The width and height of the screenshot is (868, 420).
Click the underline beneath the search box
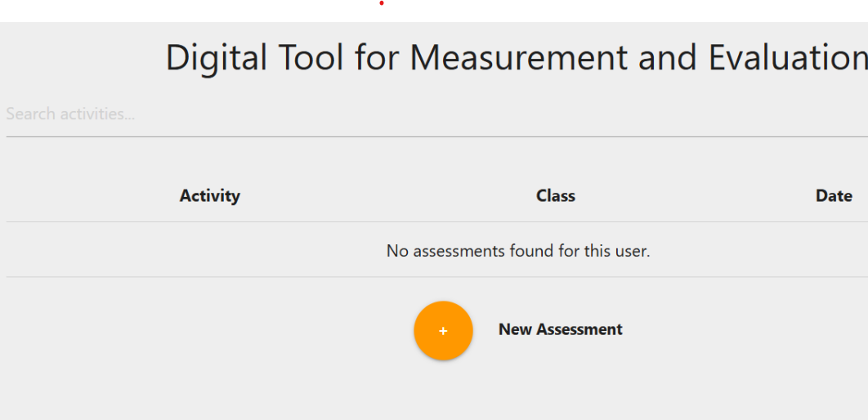click(x=409, y=136)
